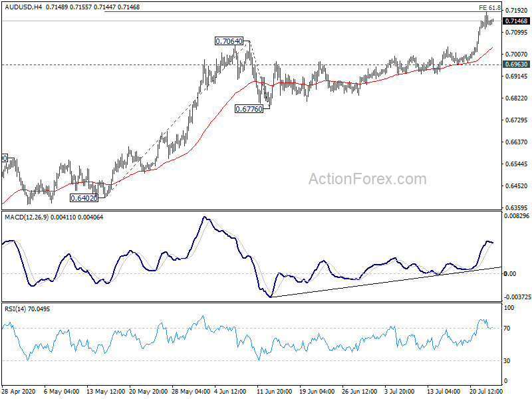Click the MACD zero level 0.00 label
This screenshot has height=399, width=532.
pos(510,273)
